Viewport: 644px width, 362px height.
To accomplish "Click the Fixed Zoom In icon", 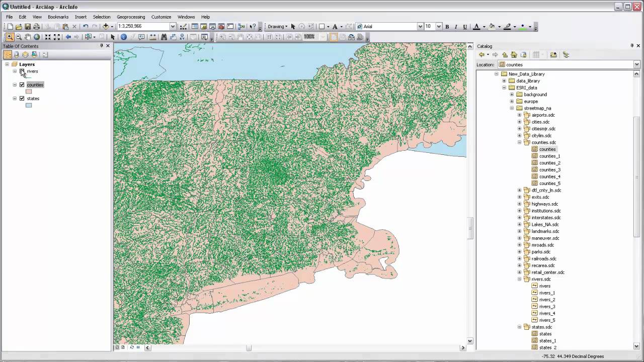I will click(48, 37).
